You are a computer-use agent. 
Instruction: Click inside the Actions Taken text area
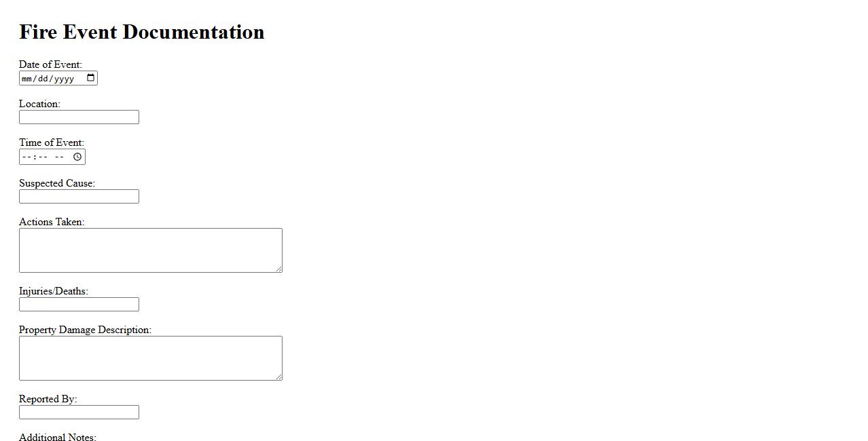(150, 250)
